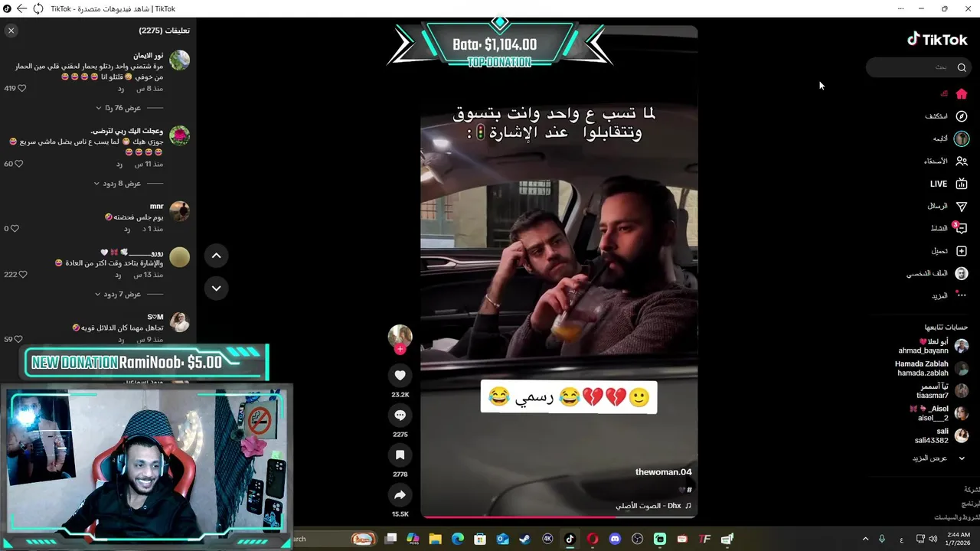Click thewoman.04 username on video
Image resolution: width=980 pixels, height=551 pixels.
click(663, 472)
